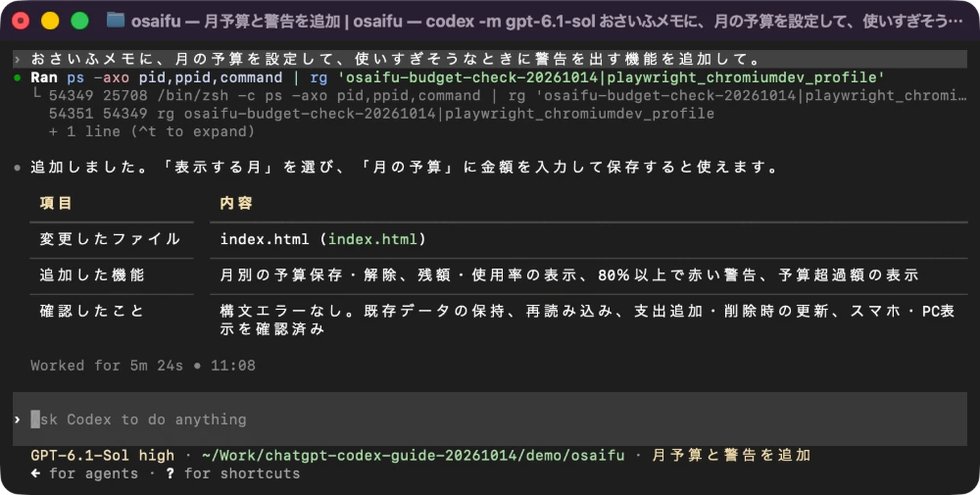Screen dimensions: 980x495
Task: Click the 追加した機能 table cell
Action: [92, 275]
